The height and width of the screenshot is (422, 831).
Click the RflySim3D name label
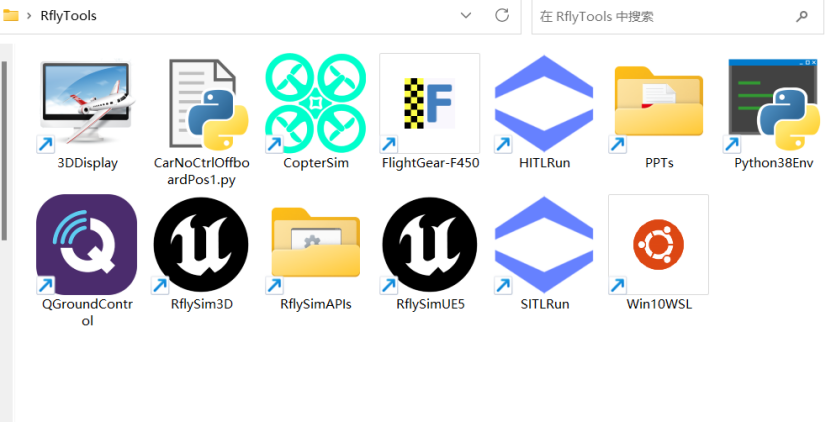(x=202, y=304)
